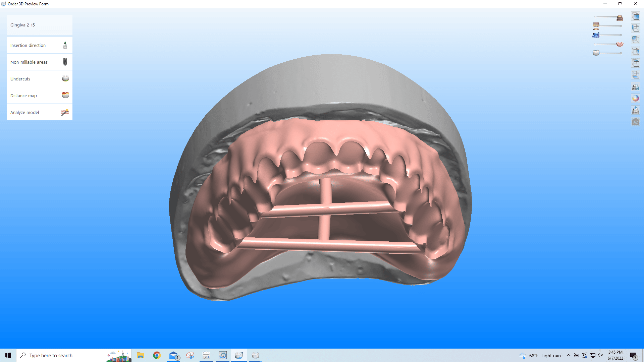Viewport: 644px width, 362px height.
Task: Run Analyze model with the magic wand
Action: coord(39,112)
